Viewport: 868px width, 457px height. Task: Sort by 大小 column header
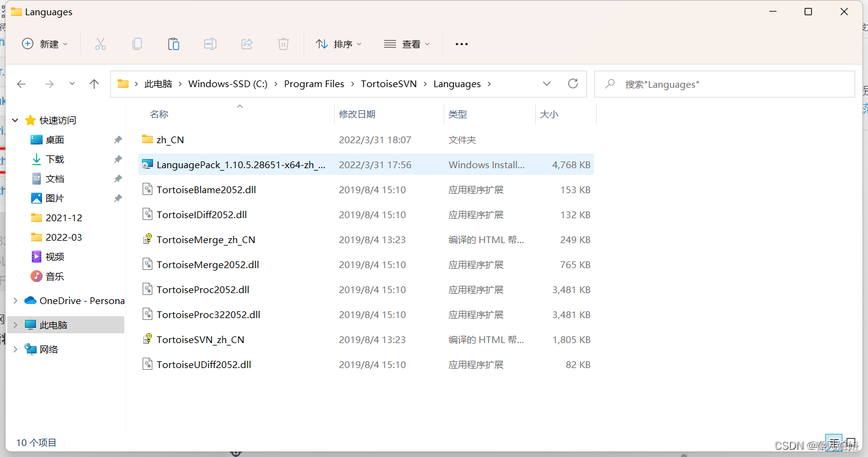tap(549, 114)
